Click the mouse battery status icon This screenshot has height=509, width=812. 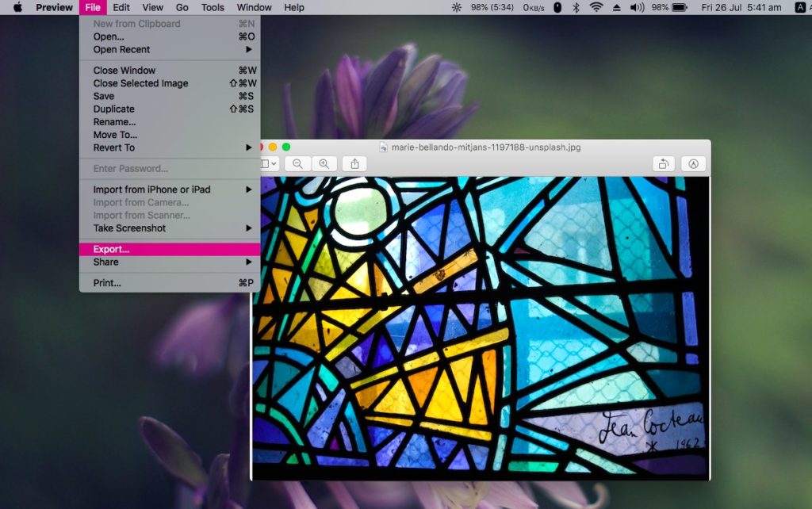click(558, 7)
